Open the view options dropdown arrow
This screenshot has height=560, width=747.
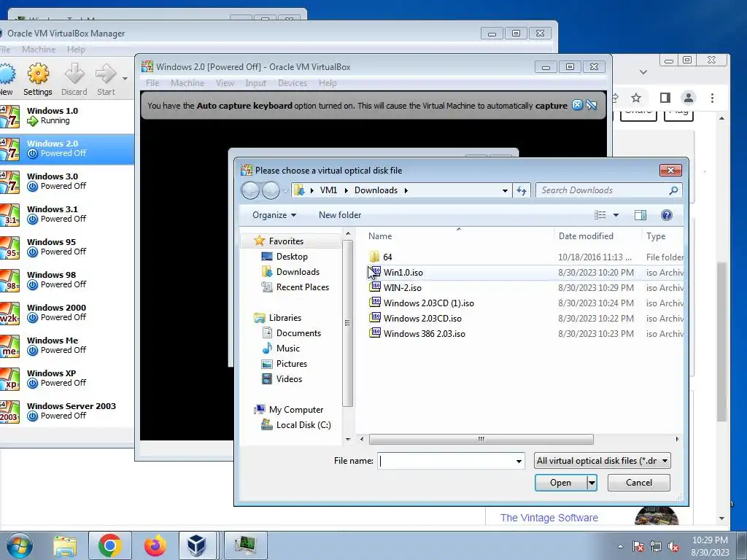pyautogui.click(x=616, y=215)
